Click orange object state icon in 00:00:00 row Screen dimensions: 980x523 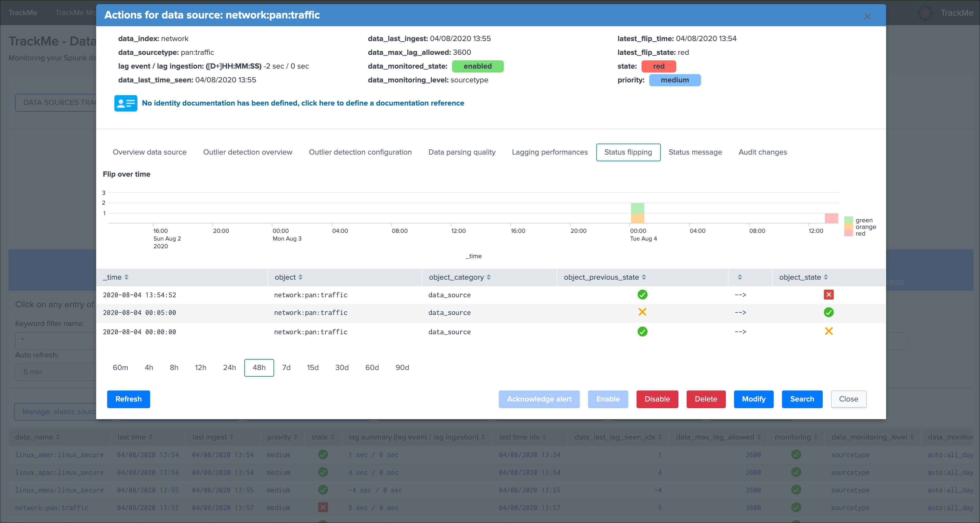(x=829, y=331)
